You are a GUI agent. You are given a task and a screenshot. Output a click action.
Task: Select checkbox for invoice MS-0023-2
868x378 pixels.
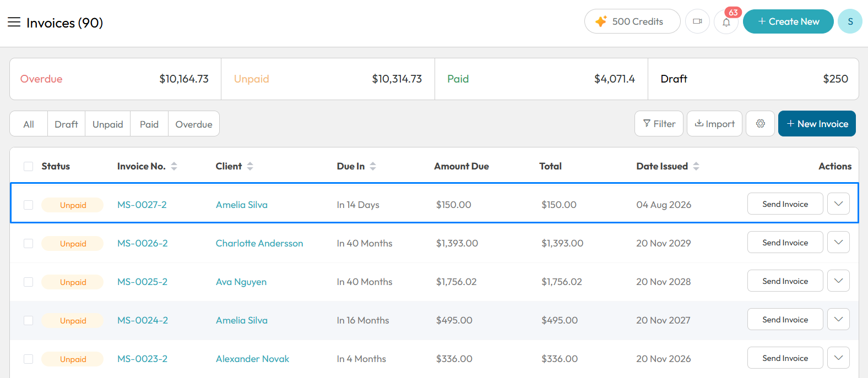point(28,359)
